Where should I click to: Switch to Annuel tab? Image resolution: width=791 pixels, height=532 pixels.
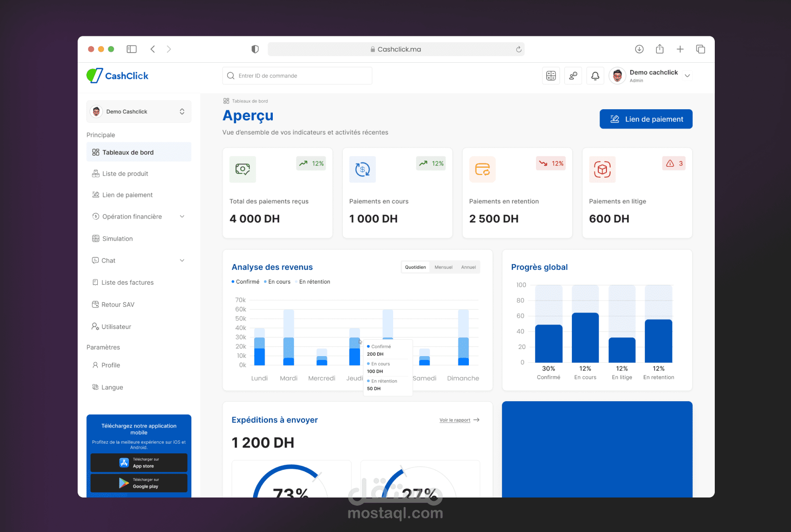coord(468,267)
